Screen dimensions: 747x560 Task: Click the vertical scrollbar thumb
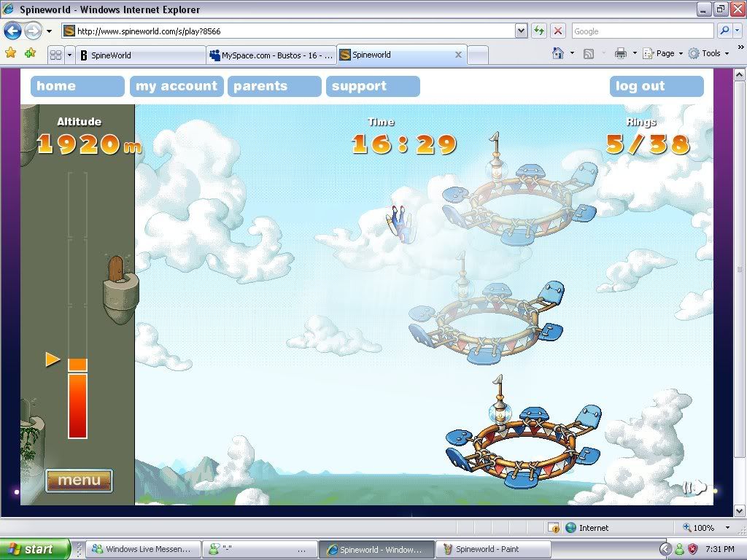coord(739,269)
